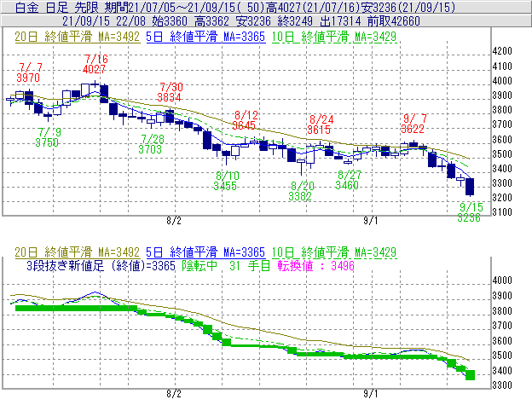Click the 9/1 date label under lower chart
This screenshot has height=405, width=532.
coord(371,394)
